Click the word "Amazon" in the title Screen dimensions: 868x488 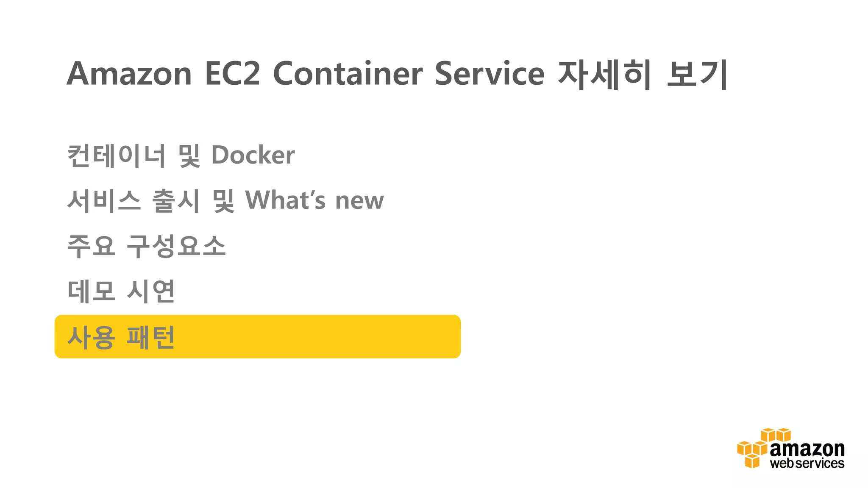pyautogui.click(x=129, y=73)
